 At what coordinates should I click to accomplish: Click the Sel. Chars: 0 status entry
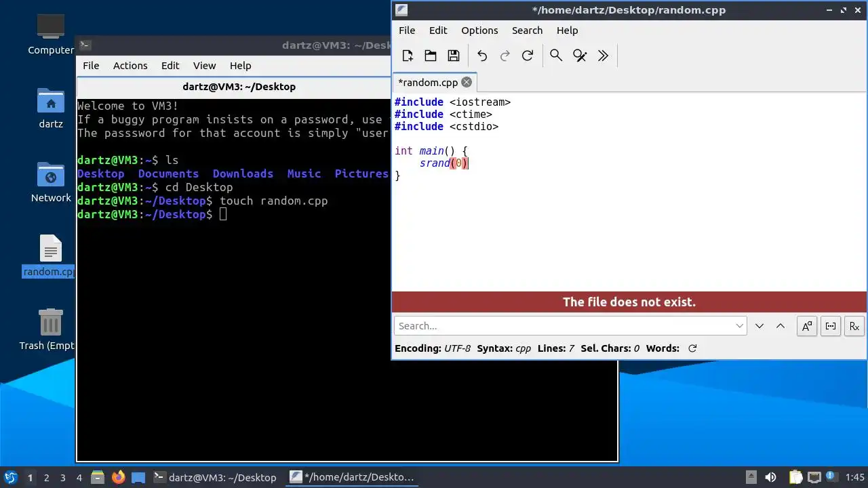(610, 348)
